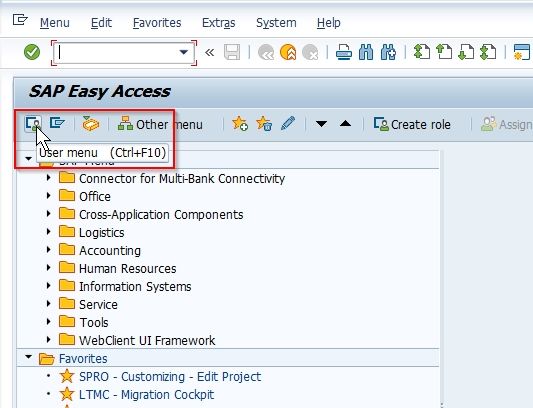Click the Create role button

(412, 124)
